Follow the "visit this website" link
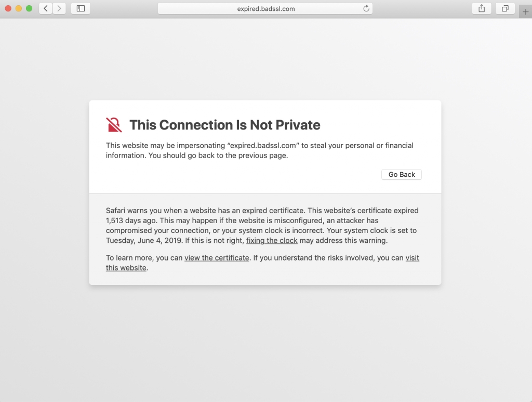The height and width of the screenshot is (402, 532). tap(412, 258)
